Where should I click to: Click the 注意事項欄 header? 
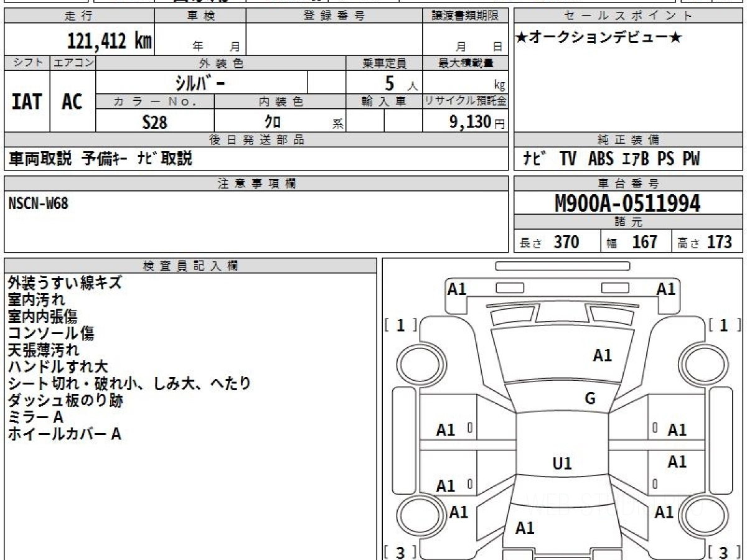[256, 184]
